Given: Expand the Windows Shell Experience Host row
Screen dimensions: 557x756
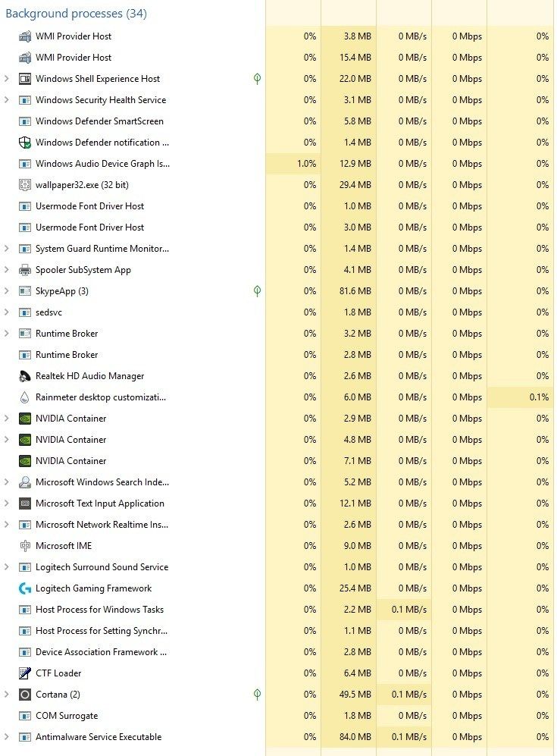Looking at the screenshot, I should 7,79.
